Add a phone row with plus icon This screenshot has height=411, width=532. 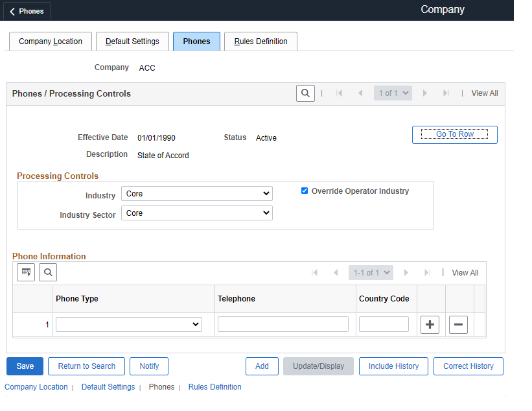430,324
